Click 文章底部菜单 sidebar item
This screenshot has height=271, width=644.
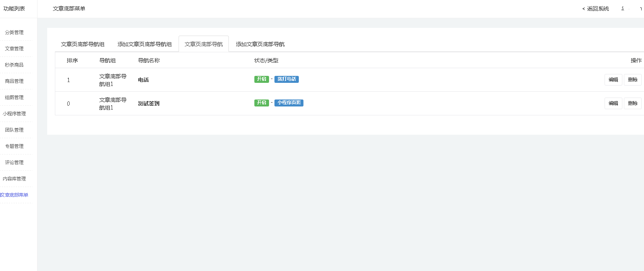coord(14,195)
